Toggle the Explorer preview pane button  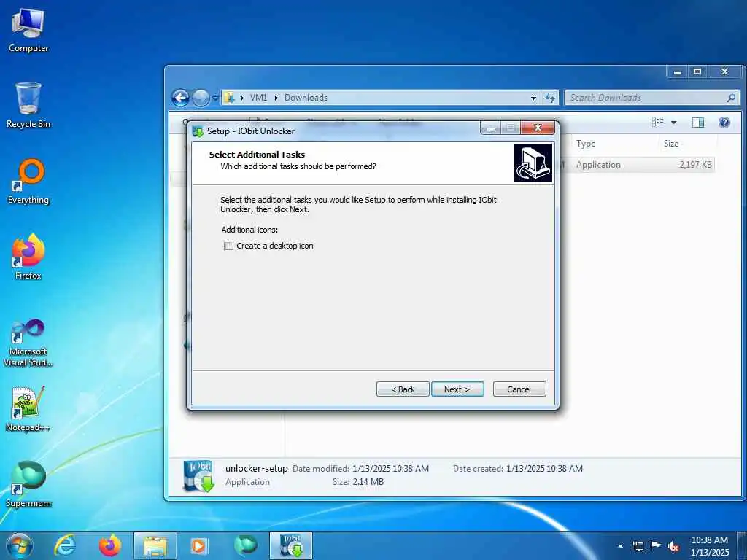698,122
